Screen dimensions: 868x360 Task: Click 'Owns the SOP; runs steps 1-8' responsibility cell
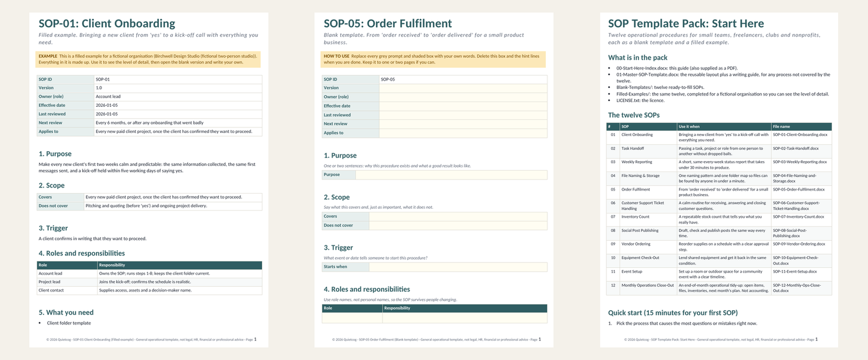180,273
